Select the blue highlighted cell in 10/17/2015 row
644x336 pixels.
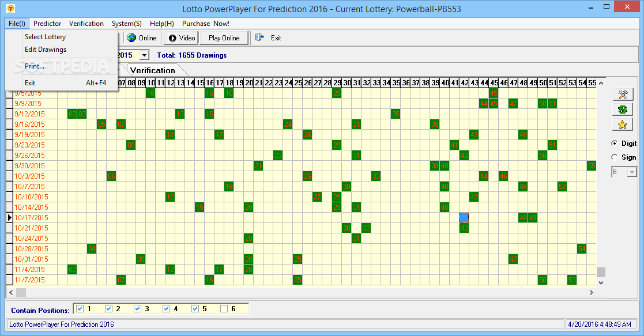pos(464,217)
